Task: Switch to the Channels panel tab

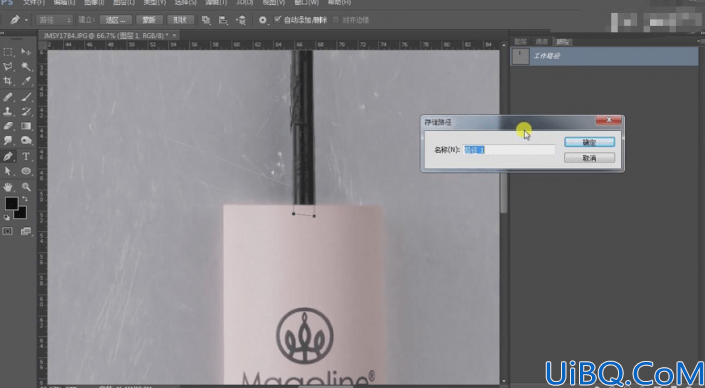Action: pos(542,41)
